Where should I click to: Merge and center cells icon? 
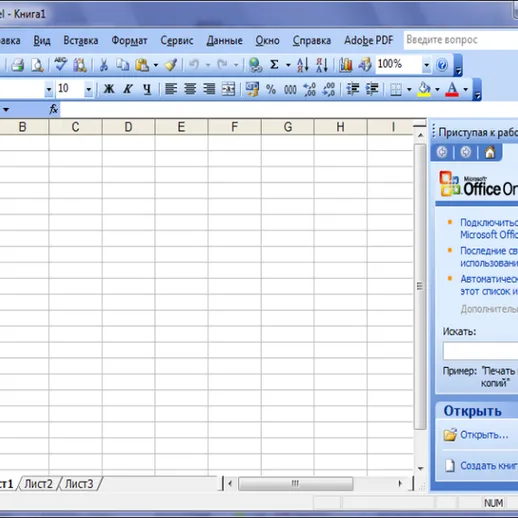click(228, 89)
